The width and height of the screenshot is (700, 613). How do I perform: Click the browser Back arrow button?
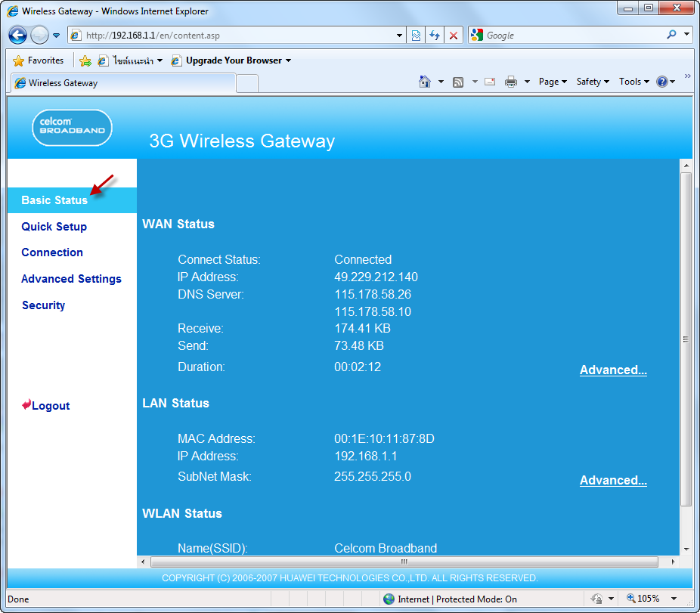click(18, 35)
